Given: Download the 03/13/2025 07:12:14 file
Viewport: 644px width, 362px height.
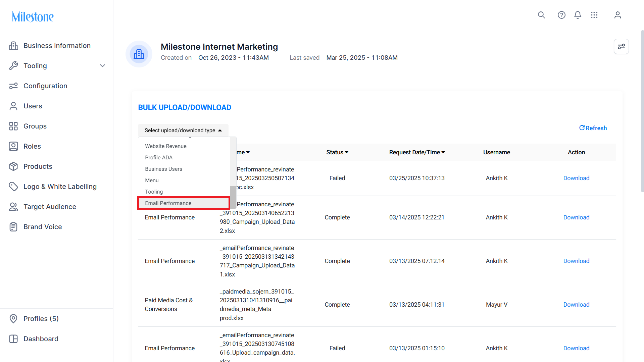Looking at the screenshot, I should (576, 261).
